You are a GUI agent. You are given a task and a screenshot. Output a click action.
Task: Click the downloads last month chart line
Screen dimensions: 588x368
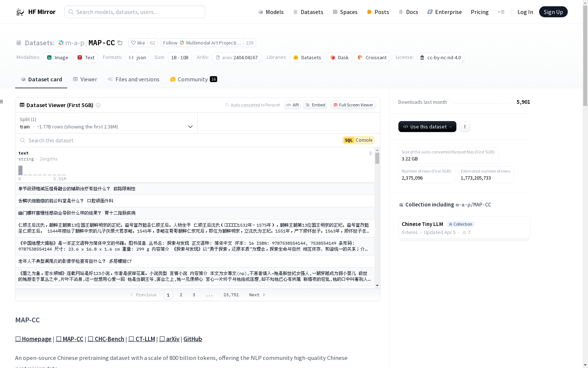click(481, 103)
